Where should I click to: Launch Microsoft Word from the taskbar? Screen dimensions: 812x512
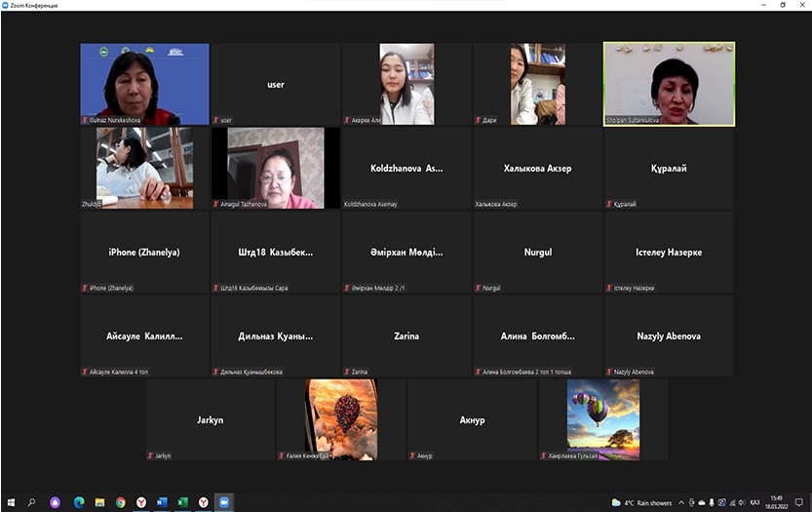(x=162, y=502)
